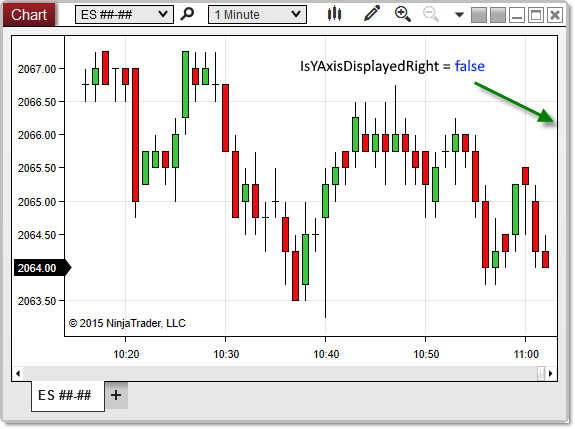Click the 11:00 time axis label
The height and width of the screenshot is (429, 575).
(x=526, y=354)
